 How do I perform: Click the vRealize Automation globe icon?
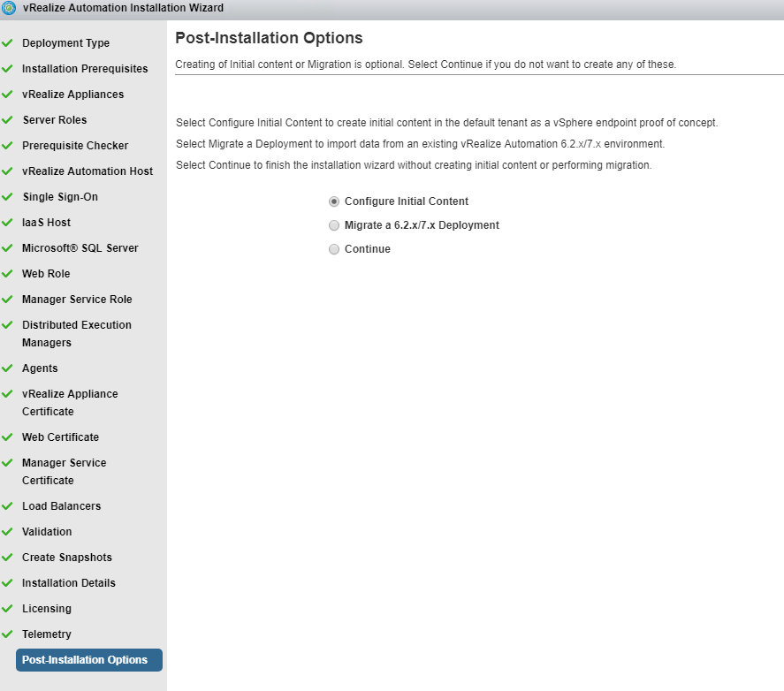tap(10, 8)
